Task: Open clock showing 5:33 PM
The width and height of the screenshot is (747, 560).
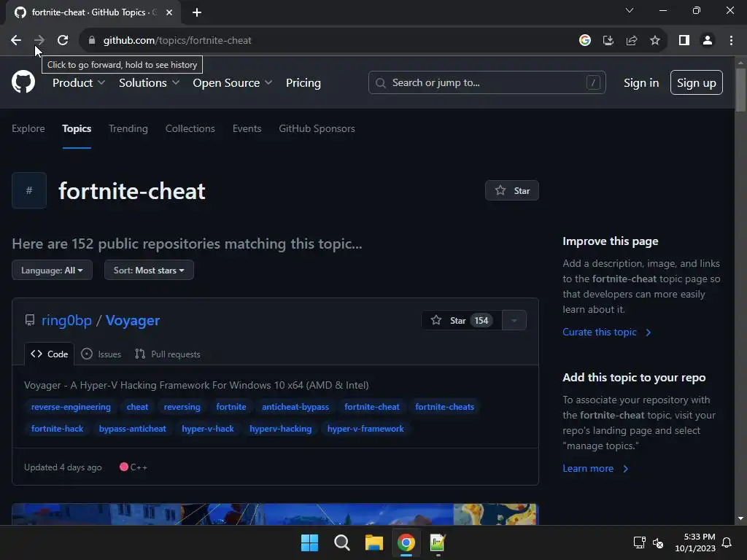Action: (x=695, y=542)
